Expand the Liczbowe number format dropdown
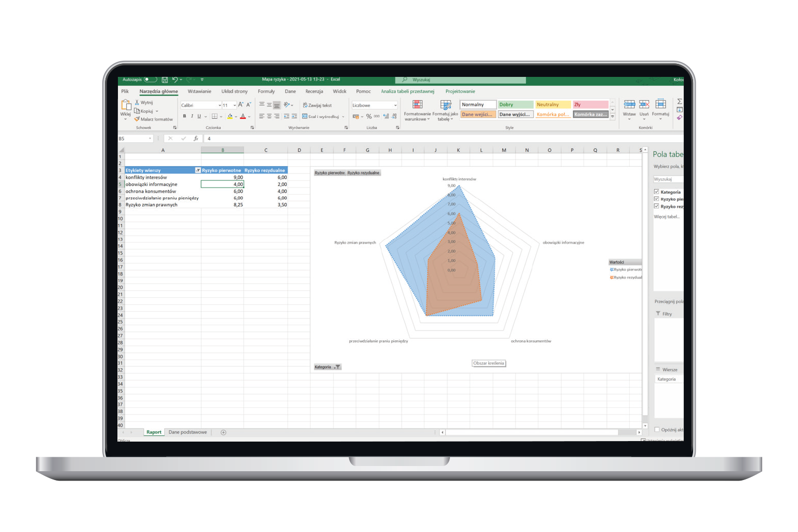The width and height of the screenshot is (798, 532). [x=395, y=105]
